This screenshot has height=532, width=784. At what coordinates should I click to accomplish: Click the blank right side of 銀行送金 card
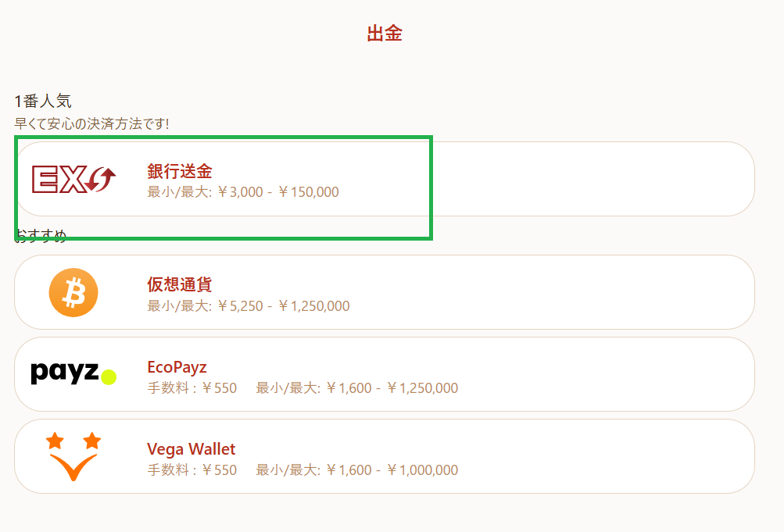[594, 179]
